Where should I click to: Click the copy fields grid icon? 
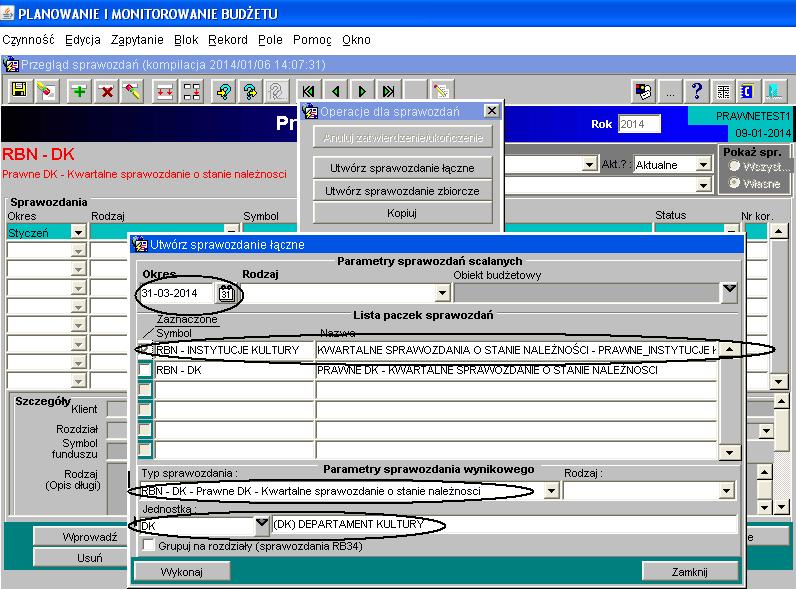[192, 91]
